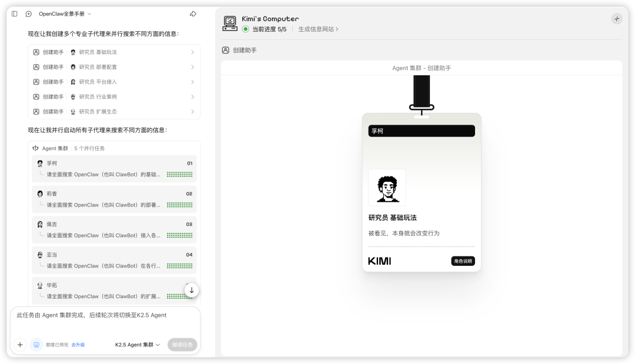Click the Kimi's Computer monitor icon
Screen dimensions: 635x364
click(230, 24)
